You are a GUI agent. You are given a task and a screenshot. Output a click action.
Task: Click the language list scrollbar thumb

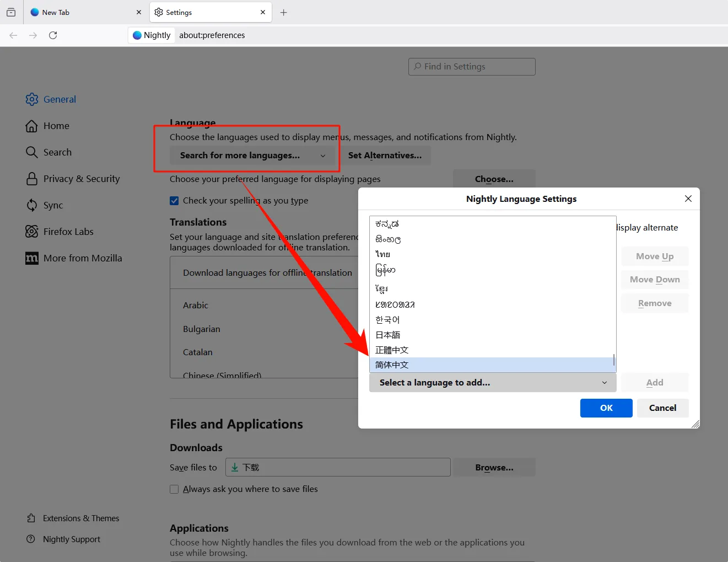tap(613, 360)
